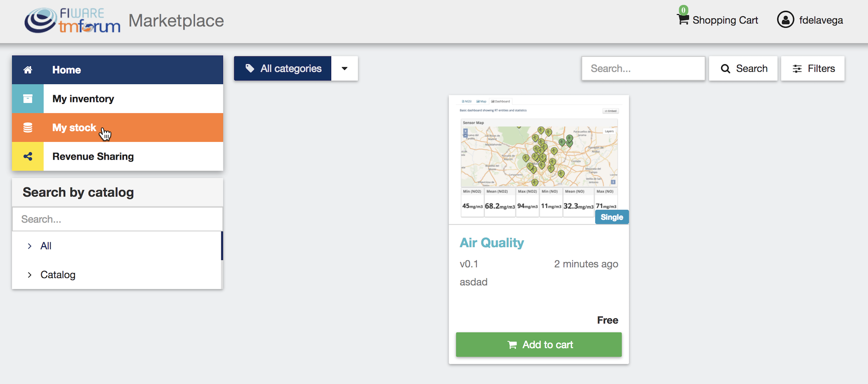Focus the Search by catalog input
Image resolution: width=868 pixels, height=384 pixels.
117,219
